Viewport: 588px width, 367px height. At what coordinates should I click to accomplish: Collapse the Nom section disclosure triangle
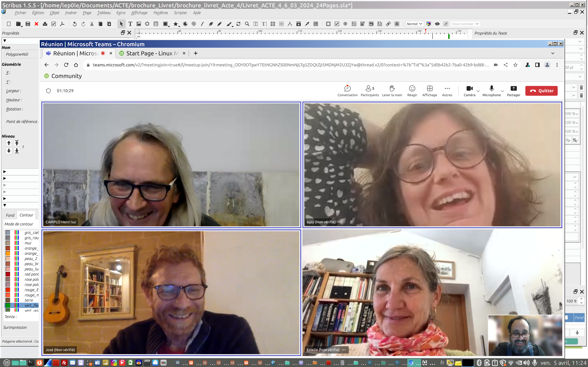coord(5,41)
